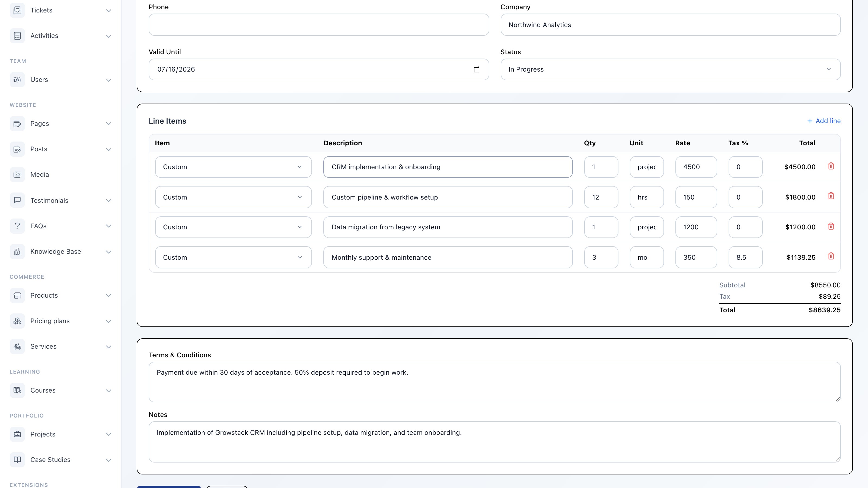Expand the Knowledge Base chevron
This screenshot has height=488, width=868.
click(108, 252)
